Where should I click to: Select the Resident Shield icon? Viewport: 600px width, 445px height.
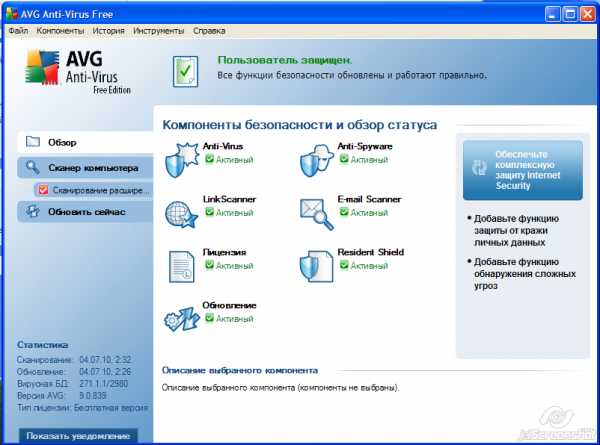coord(316,266)
